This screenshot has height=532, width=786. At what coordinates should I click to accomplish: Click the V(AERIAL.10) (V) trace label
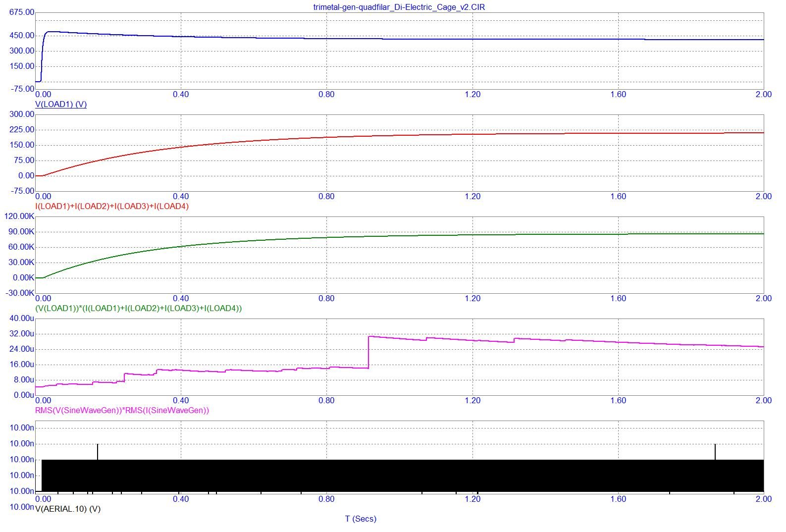point(68,509)
